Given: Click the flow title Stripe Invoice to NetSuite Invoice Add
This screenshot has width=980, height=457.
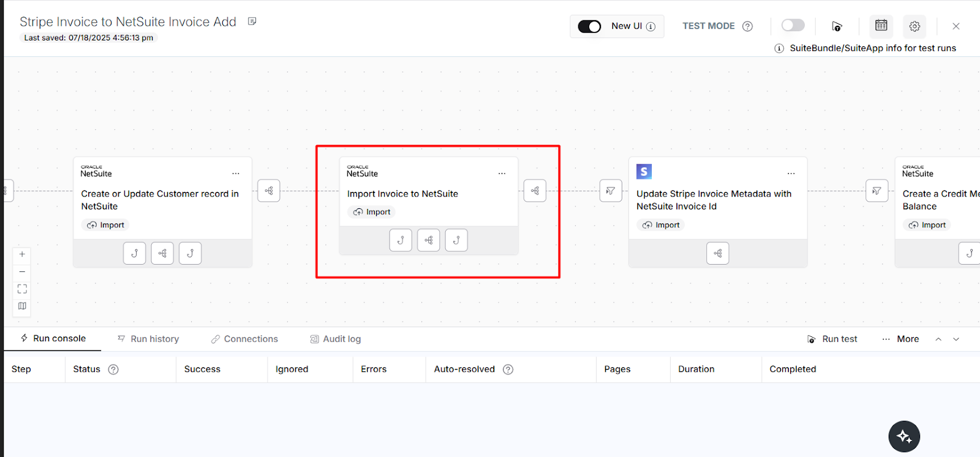Looking at the screenshot, I should (128, 21).
